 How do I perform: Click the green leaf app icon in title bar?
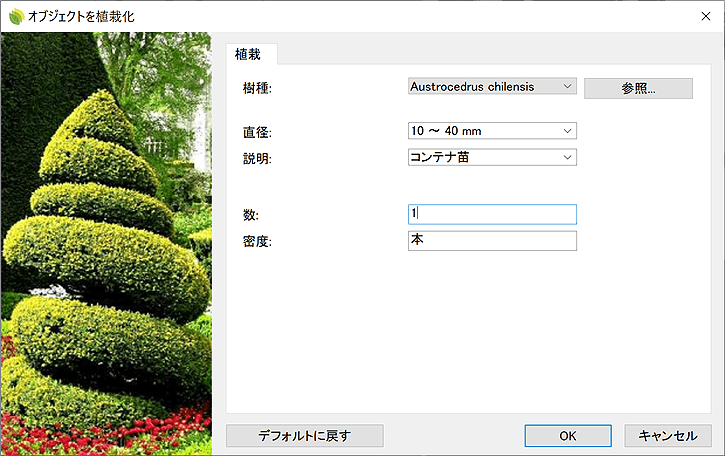16,17
